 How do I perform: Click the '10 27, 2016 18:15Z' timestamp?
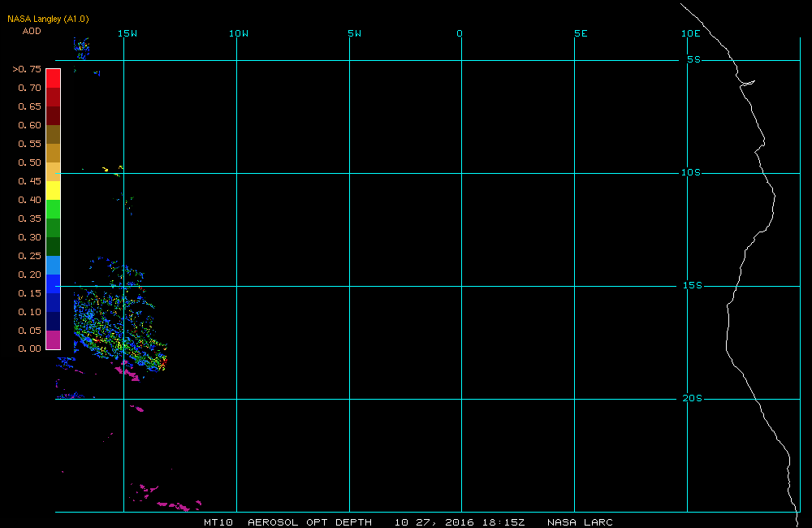click(460, 522)
